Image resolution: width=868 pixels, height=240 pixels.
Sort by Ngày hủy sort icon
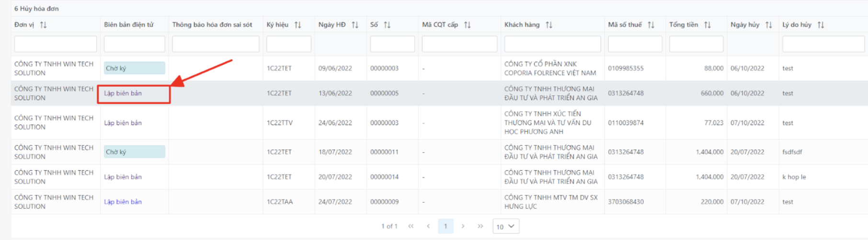point(769,25)
